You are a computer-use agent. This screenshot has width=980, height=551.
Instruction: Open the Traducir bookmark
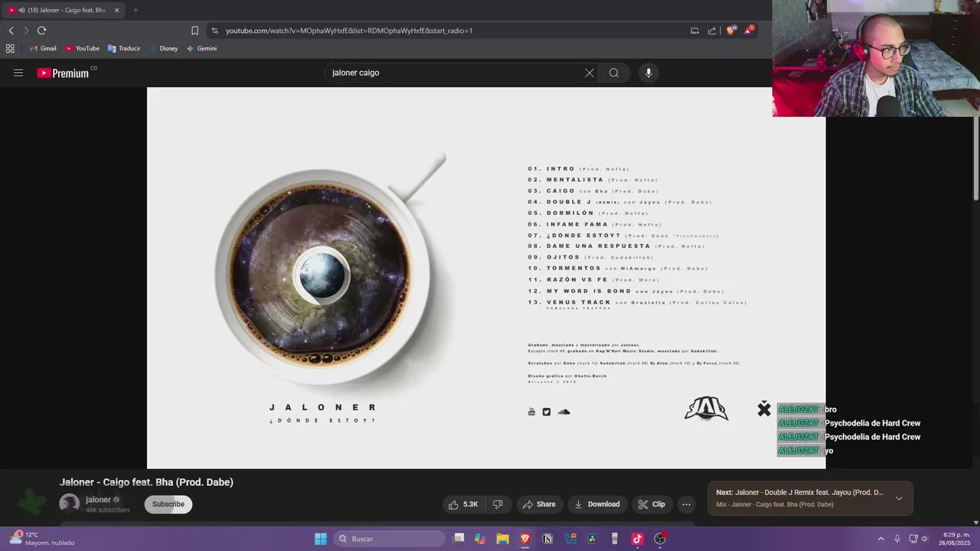point(124,48)
